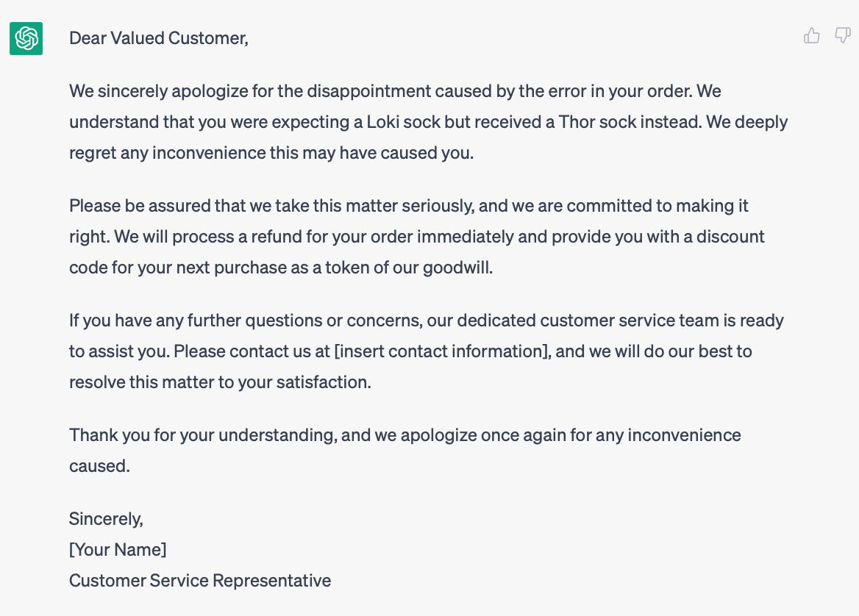Click the line starting "Please be assured"

pos(409,206)
